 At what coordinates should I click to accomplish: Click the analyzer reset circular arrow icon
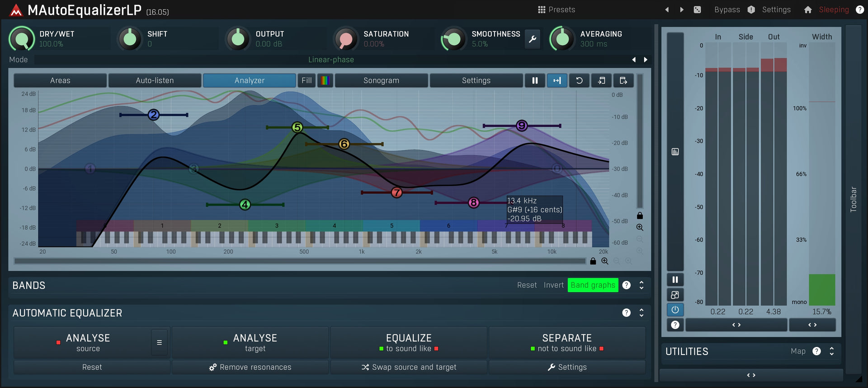pyautogui.click(x=579, y=80)
